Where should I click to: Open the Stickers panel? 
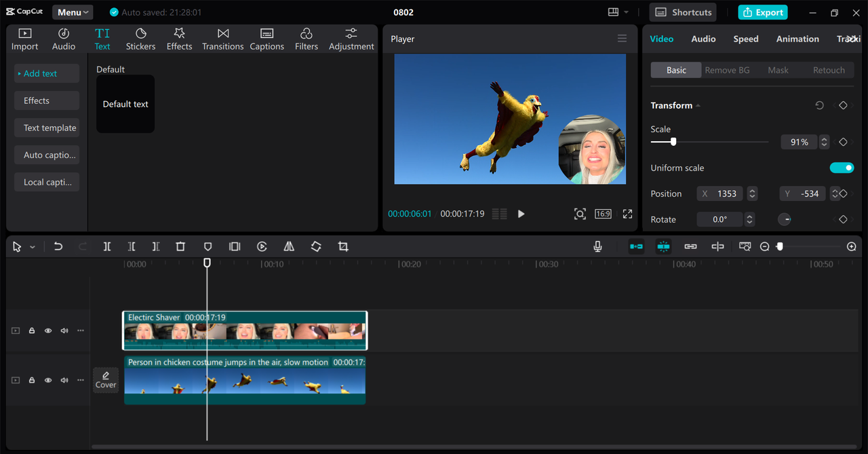[140, 39]
